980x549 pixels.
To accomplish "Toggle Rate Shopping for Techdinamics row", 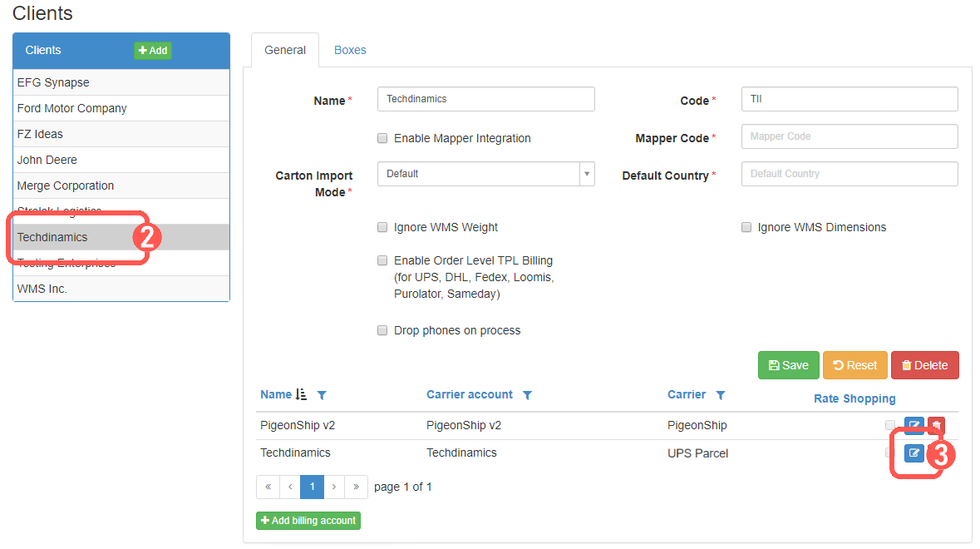I will [890, 453].
